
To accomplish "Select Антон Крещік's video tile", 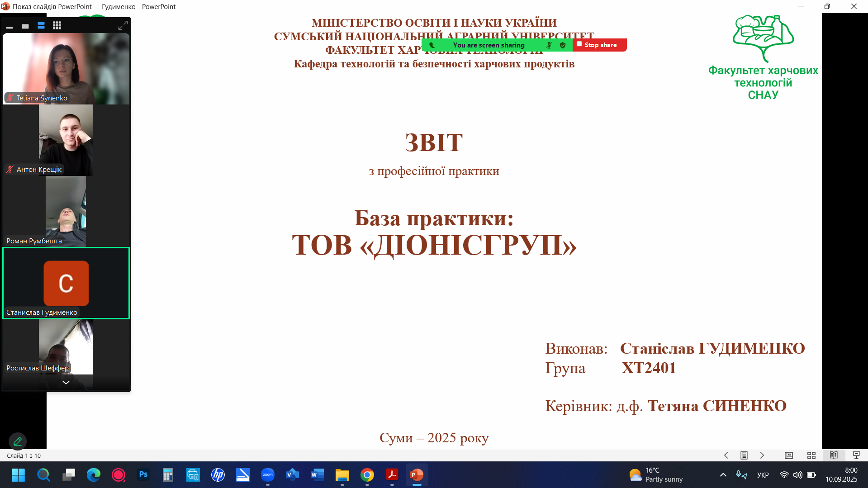I will click(x=66, y=140).
